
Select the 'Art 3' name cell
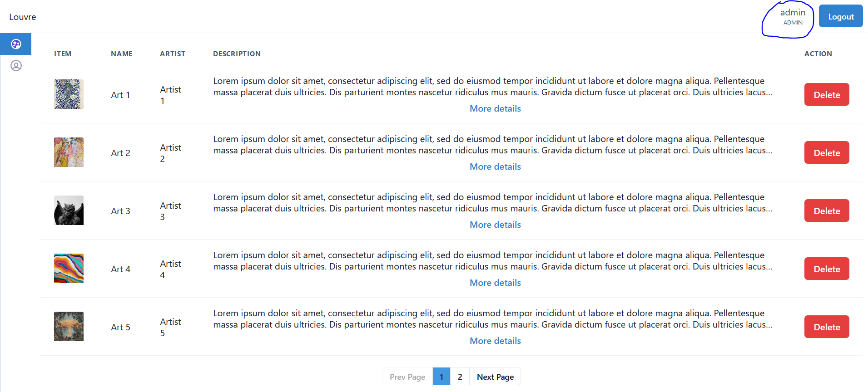(x=120, y=211)
